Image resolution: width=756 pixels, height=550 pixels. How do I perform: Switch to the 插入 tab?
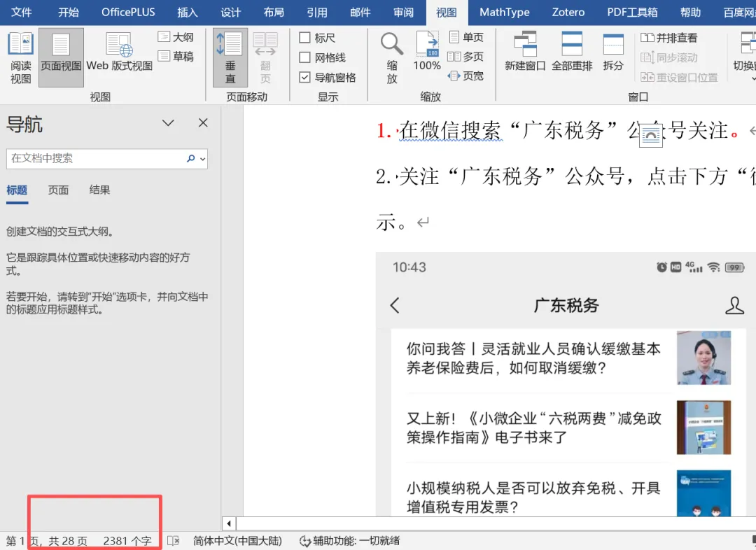(188, 12)
